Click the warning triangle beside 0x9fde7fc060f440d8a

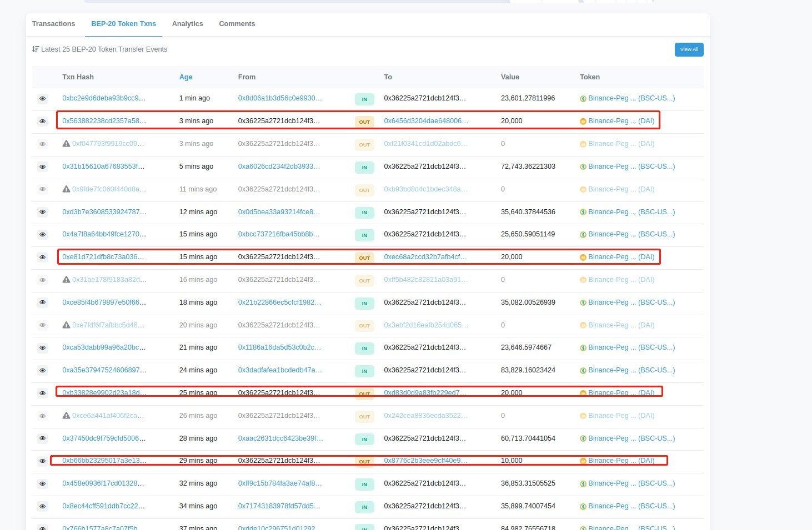tap(66, 189)
